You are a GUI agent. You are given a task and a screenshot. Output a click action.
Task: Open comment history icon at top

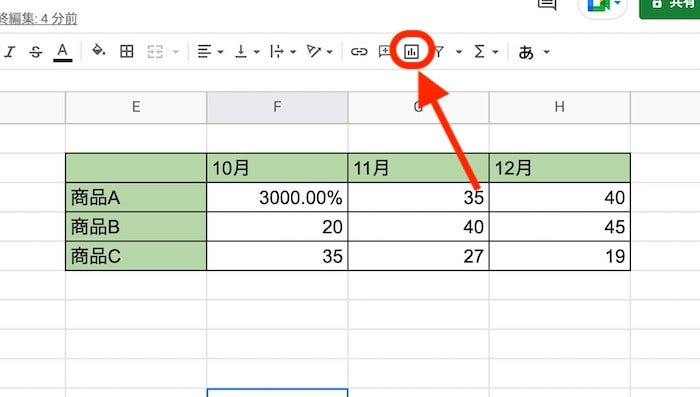coord(547,4)
